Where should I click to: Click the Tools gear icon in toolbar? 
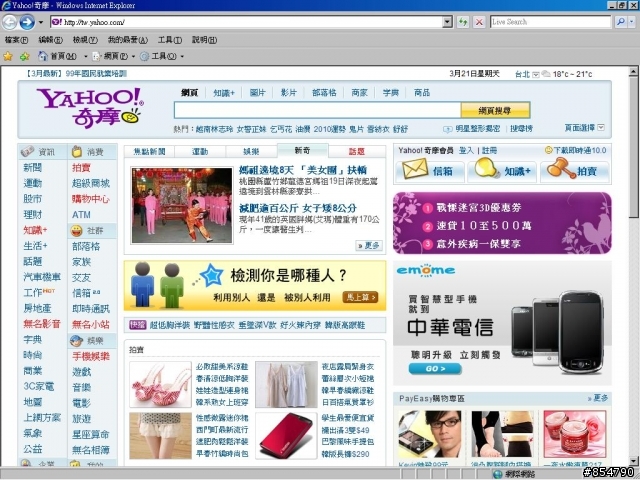(x=144, y=56)
